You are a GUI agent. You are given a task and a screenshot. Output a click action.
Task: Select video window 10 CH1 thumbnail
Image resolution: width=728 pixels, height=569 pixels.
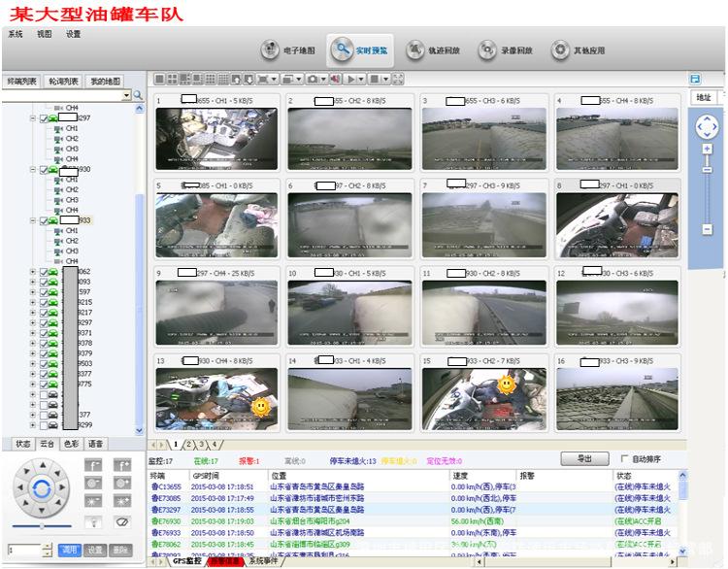(349, 313)
